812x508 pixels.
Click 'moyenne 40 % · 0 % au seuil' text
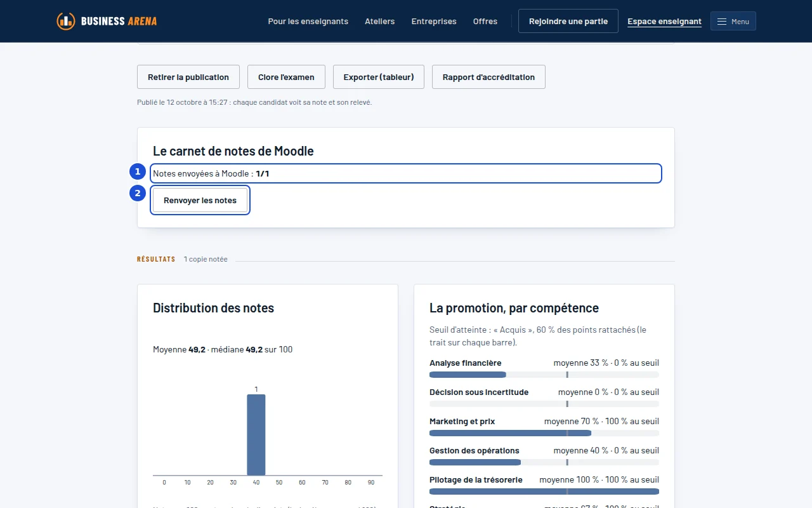tap(606, 450)
